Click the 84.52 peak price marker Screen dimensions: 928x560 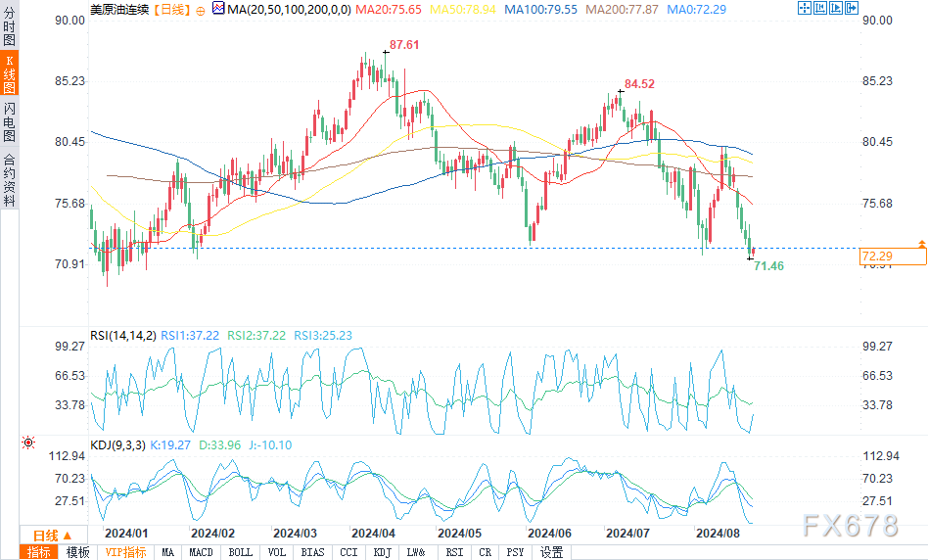[640, 84]
